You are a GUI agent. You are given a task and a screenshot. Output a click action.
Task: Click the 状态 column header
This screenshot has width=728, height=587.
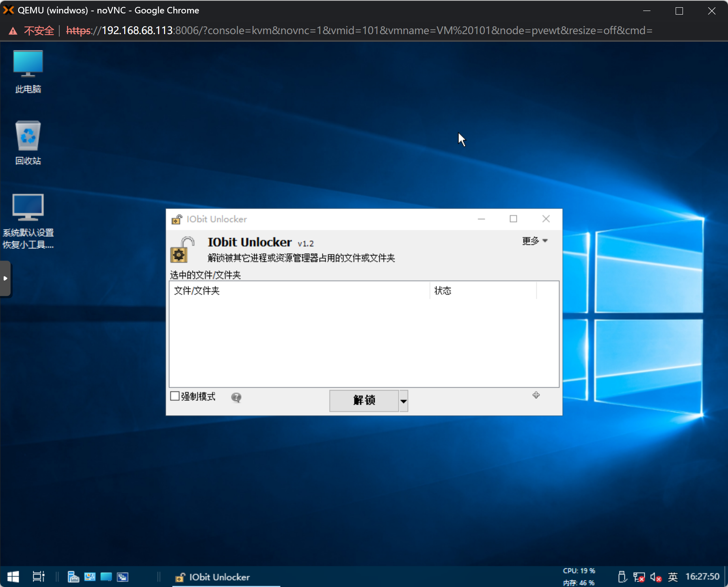click(x=483, y=291)
